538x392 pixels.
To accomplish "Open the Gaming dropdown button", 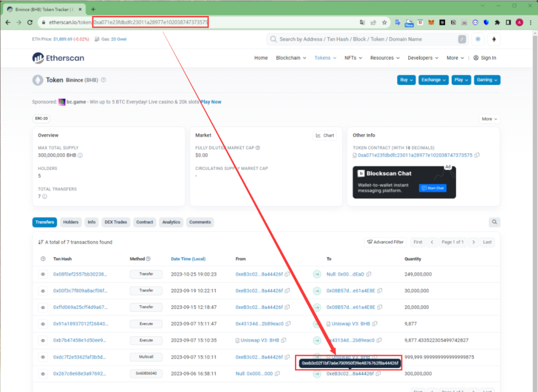I will click(487, 80).
